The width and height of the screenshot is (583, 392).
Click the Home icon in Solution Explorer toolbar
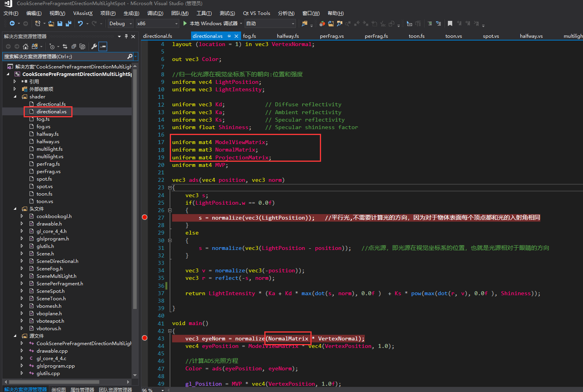[26, 46]
